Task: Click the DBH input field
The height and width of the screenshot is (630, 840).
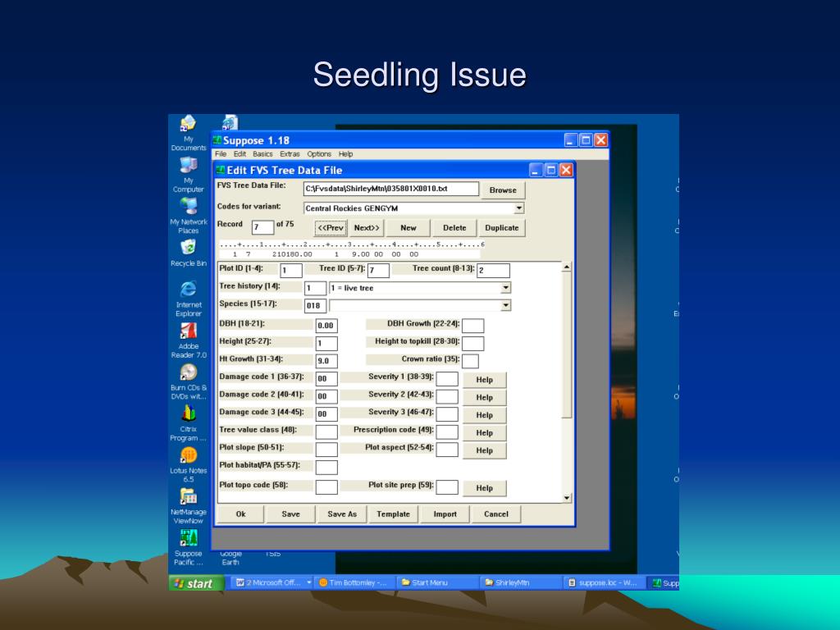Action: pos(326,325)
